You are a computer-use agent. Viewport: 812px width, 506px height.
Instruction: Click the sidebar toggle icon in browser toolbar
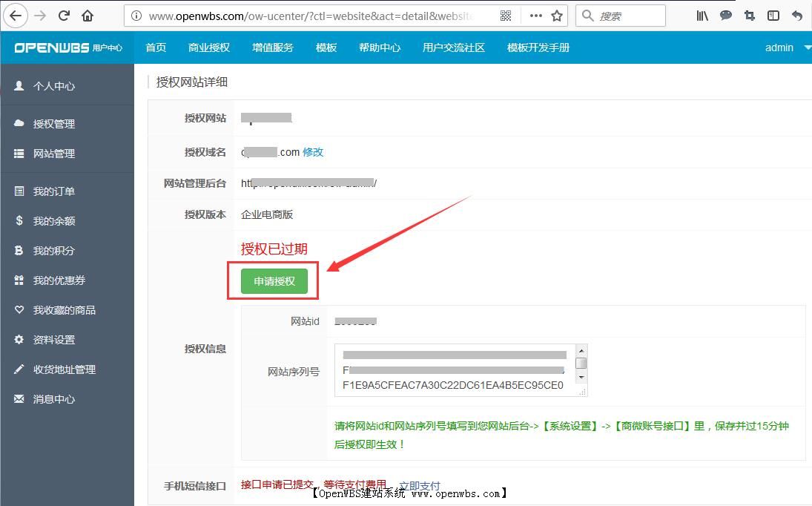[x=773, y=15]
